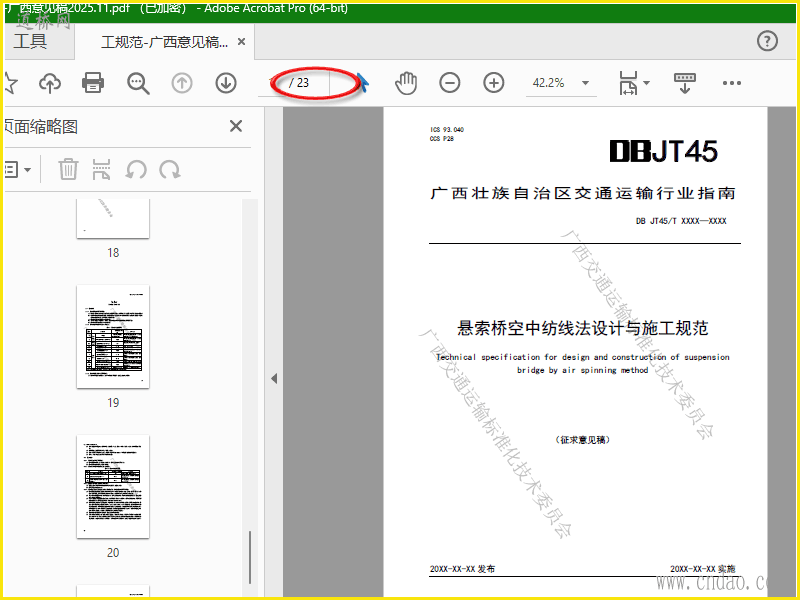This screenshot has height=600, width=800.
Task: Click the DB JT45/T XXXX—XXXX code
Action: (x=681, y=221)
